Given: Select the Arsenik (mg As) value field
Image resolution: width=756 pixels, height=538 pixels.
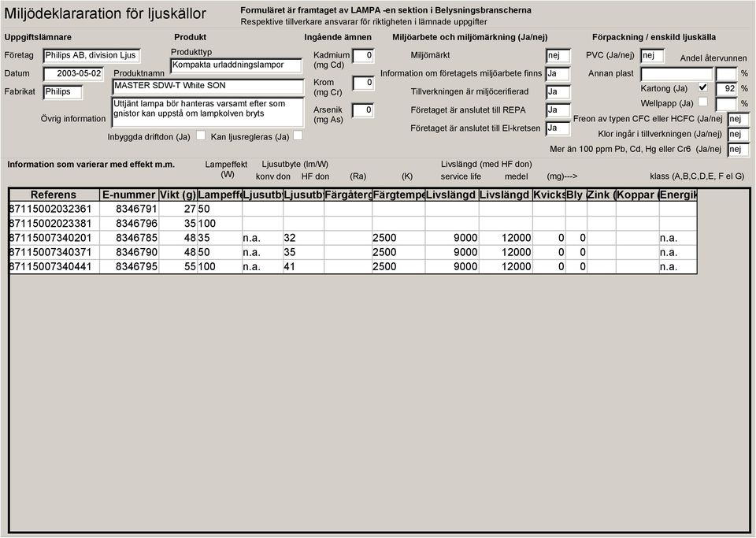Looking at the screenshot, I should pos(363,110).
